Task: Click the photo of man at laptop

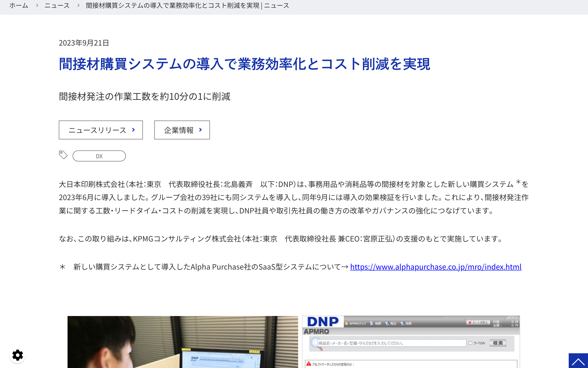Action: coord(183,342)
